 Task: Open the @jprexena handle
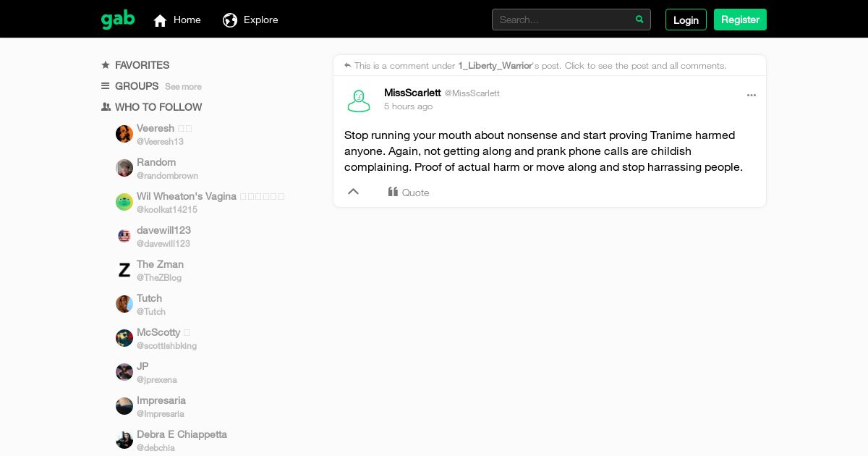pyautogui.click(x=157, y=380)
